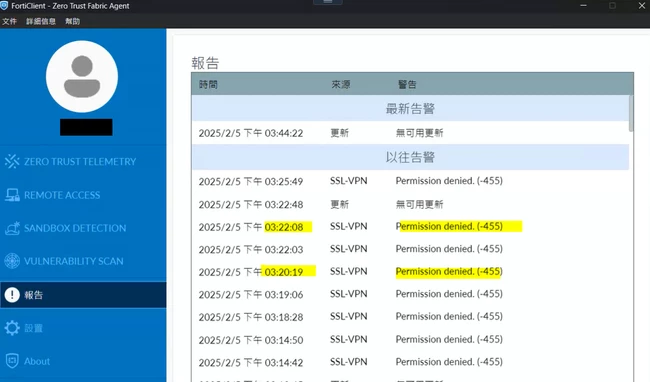Click the 來源 column header

pos(340,85)
